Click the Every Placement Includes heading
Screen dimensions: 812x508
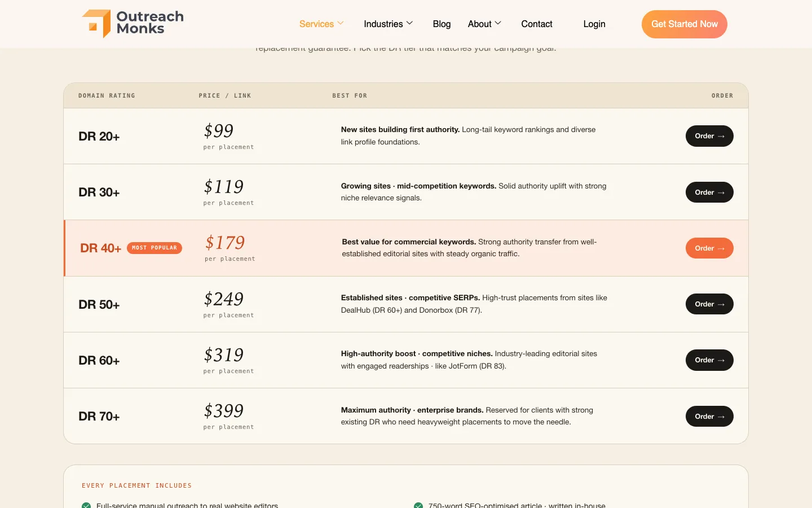click(137, 485)
